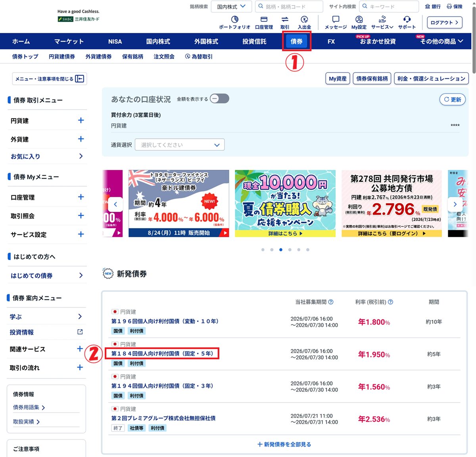Open 夏の債券購入応援キャンペーン banner

[x=285, y=204]
